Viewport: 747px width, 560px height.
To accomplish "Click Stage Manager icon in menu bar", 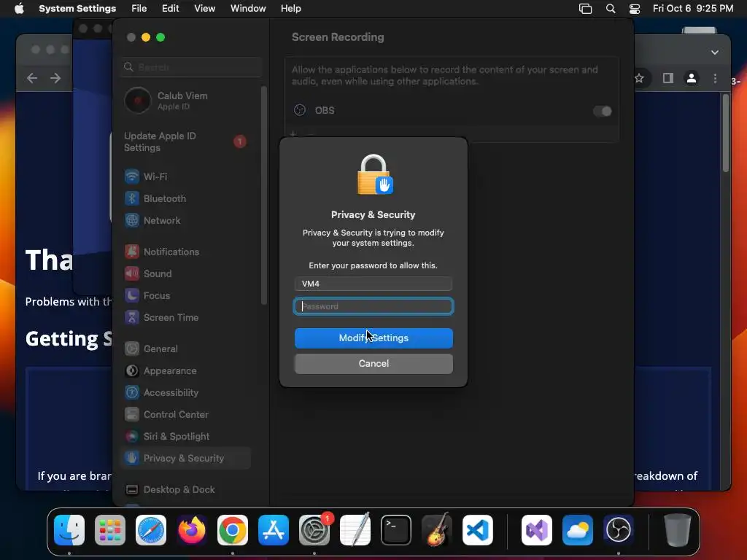I will pos(585,9).
